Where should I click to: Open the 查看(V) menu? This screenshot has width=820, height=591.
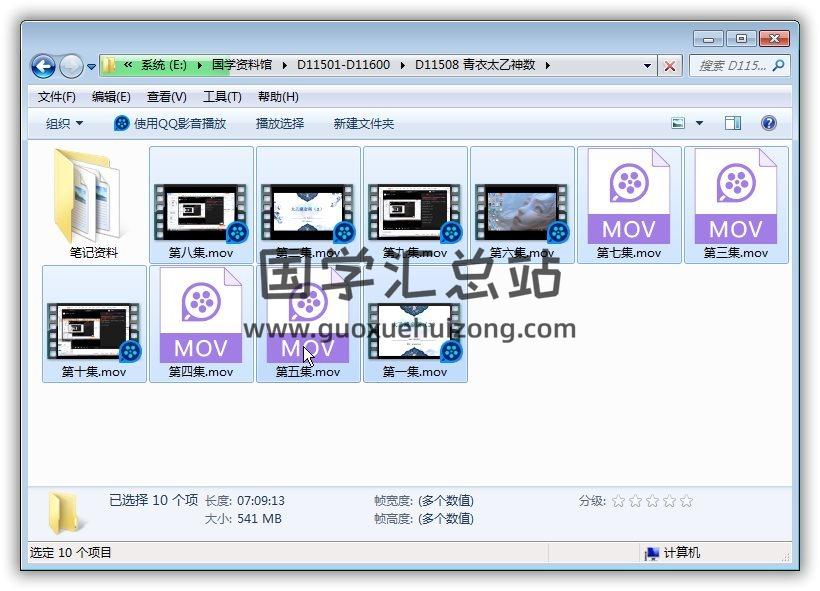166,97
